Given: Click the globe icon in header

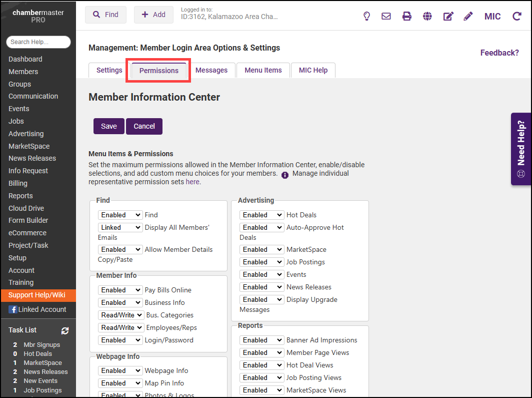Looking at the screenshot, I should pos(427,16).
